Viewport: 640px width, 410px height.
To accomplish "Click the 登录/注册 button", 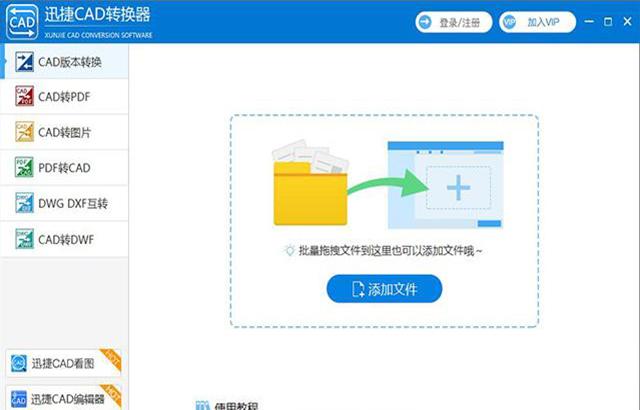I will click(453, 22).
